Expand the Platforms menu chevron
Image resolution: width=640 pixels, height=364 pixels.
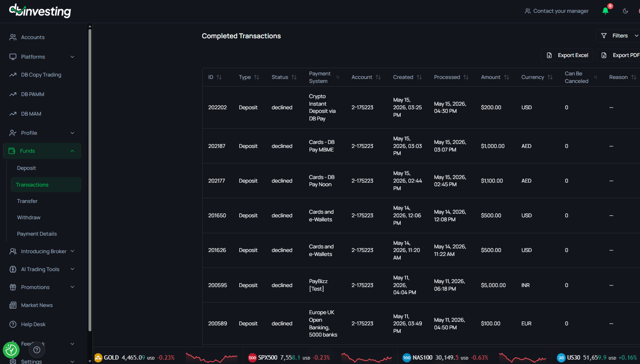[72, 57]
